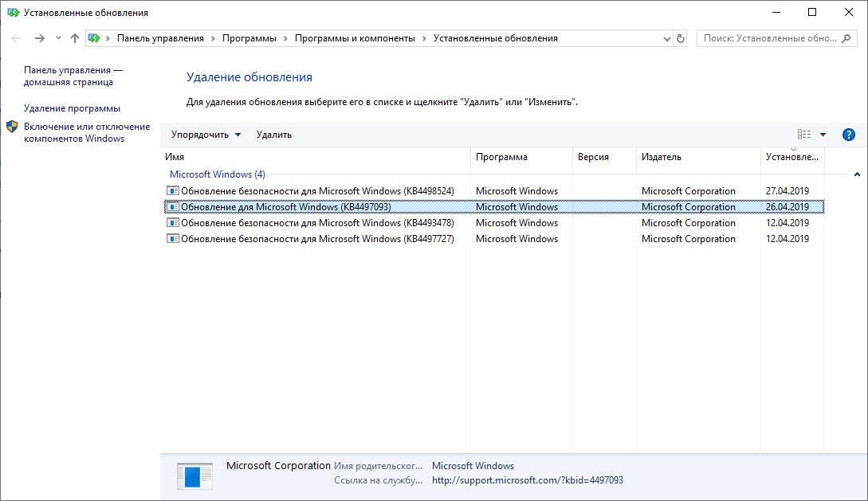Click the window title bar icon
The width and height of the screenshot is (868, 501).
[x=14, y=12]
